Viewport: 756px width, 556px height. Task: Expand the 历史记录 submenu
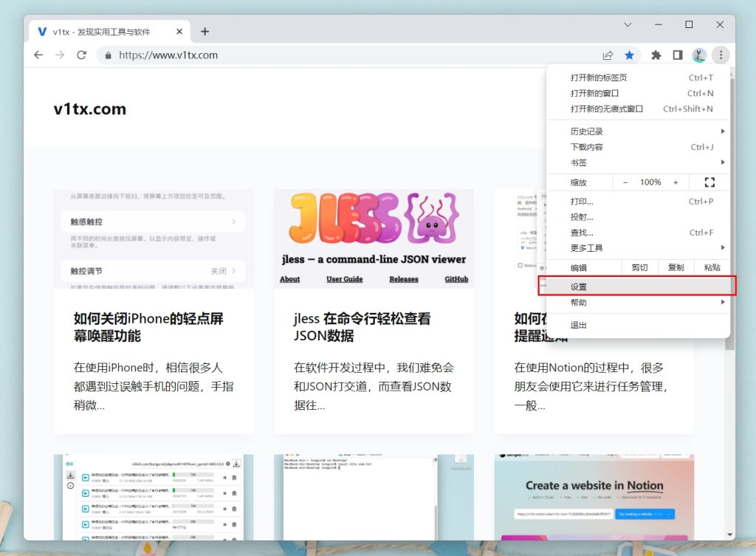pyautogui.click(x=638, y=131)
